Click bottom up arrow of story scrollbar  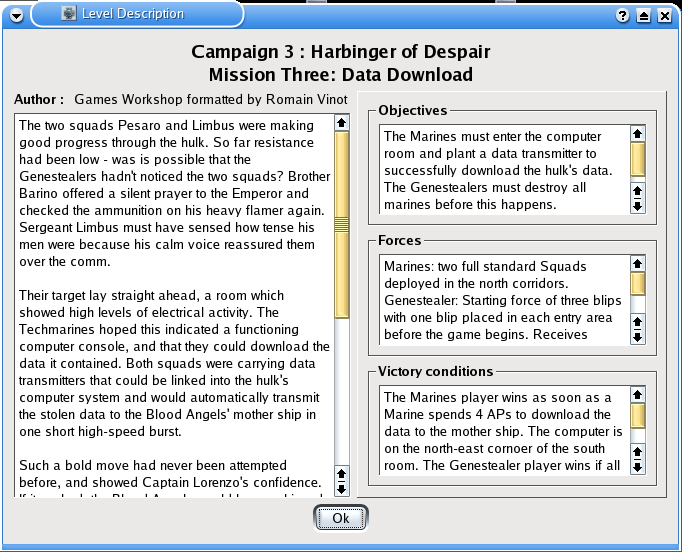point(341,473)
